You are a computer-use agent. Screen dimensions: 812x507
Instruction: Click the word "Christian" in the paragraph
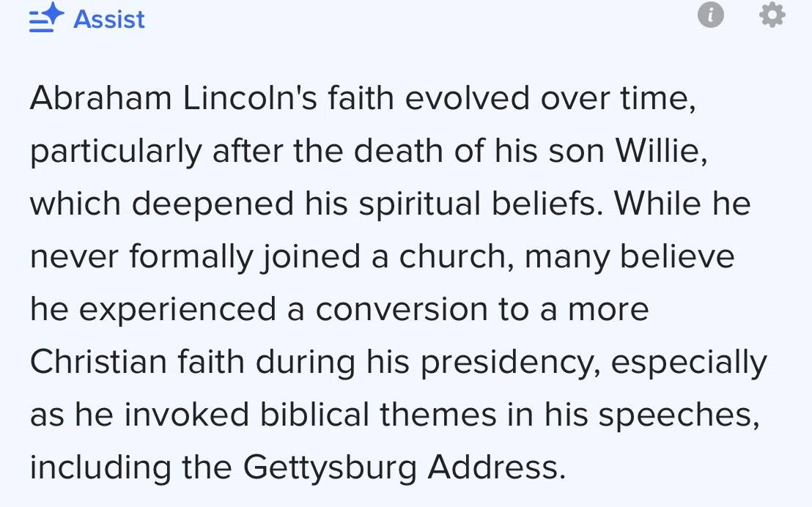98,361
